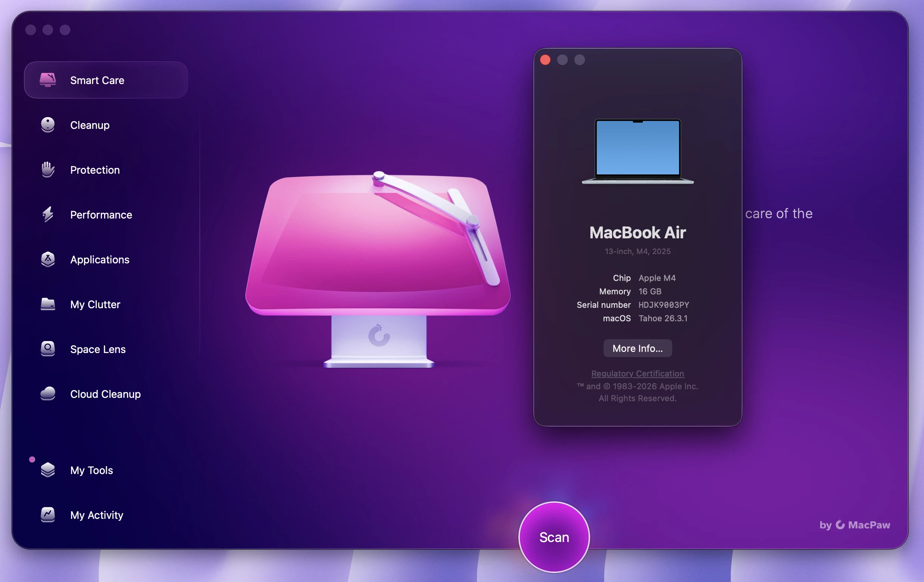Image resolution: width=924 pixels, height=582 pixels.
Task: Click the MacBook Air title text
Action: click(x=638, y=232)
